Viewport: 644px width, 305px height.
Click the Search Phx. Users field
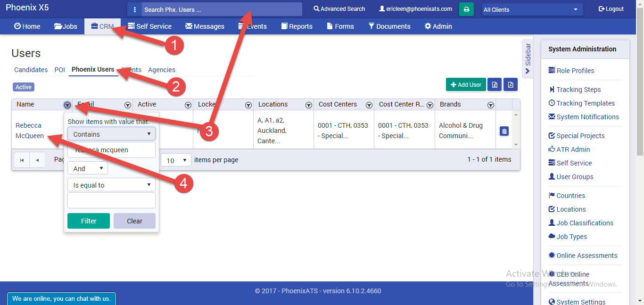[222, 9]
